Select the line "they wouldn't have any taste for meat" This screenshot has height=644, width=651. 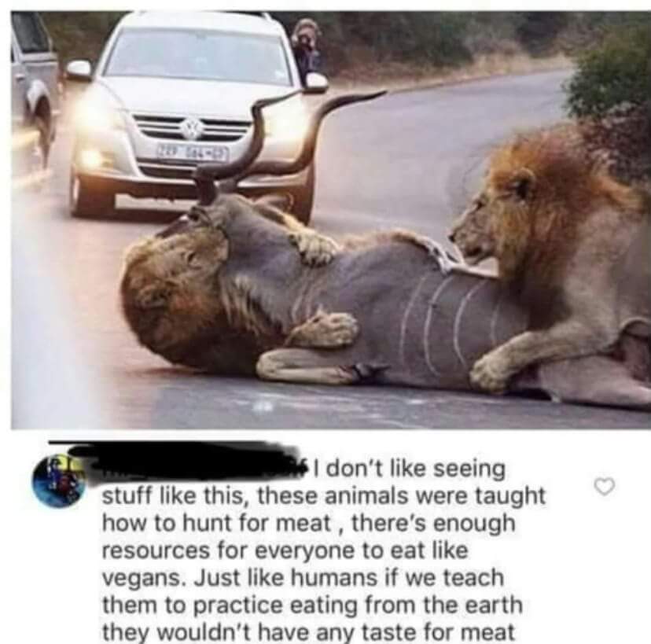pyautogui.click(x=308, y=632)
